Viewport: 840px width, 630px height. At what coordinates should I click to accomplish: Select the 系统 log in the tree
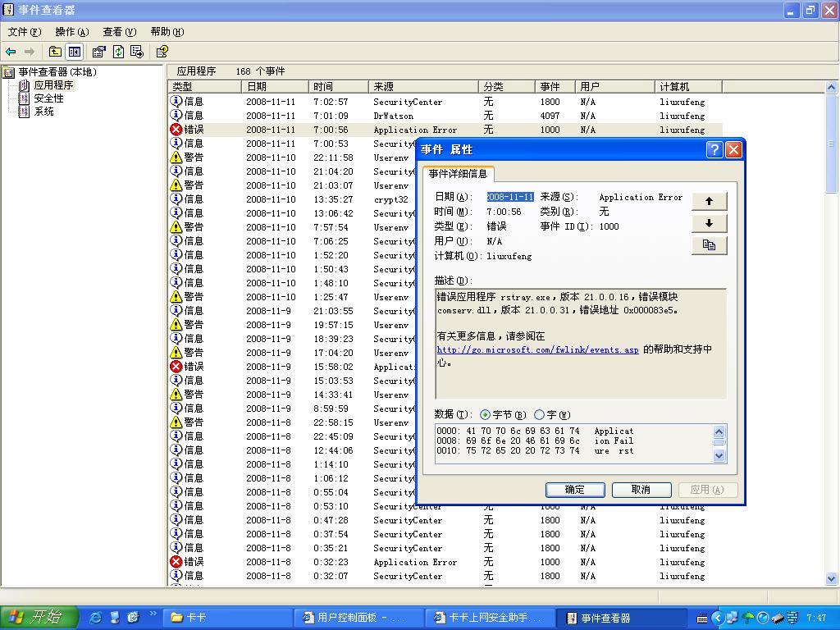[x=43, y=112]
